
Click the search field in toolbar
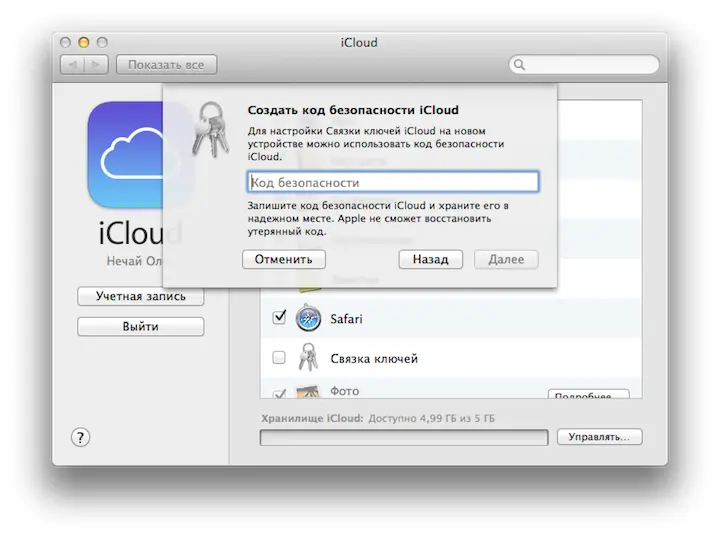click(x=584, y=64)
